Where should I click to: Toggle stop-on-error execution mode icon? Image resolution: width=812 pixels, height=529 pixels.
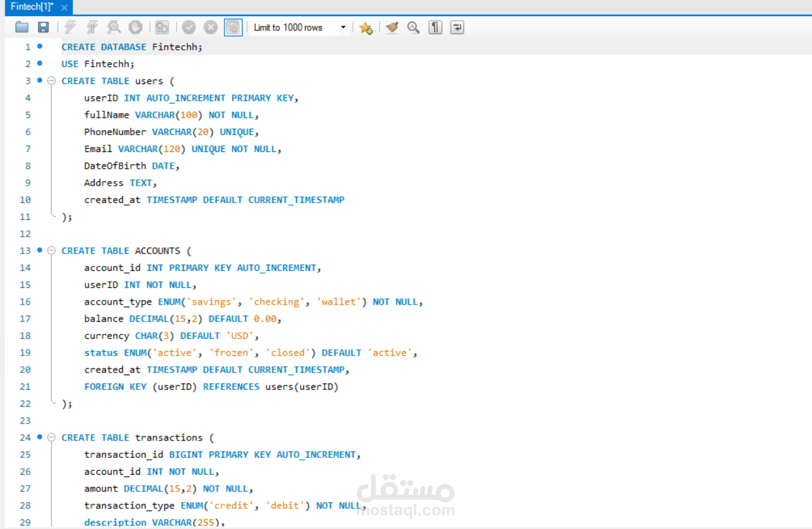tap(162, 27)
